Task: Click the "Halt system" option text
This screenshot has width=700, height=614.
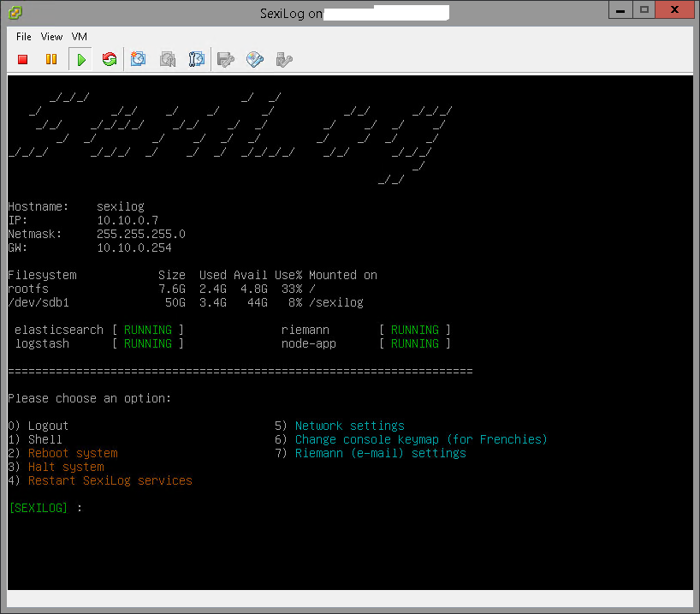Action: click(x=66, y=467)
